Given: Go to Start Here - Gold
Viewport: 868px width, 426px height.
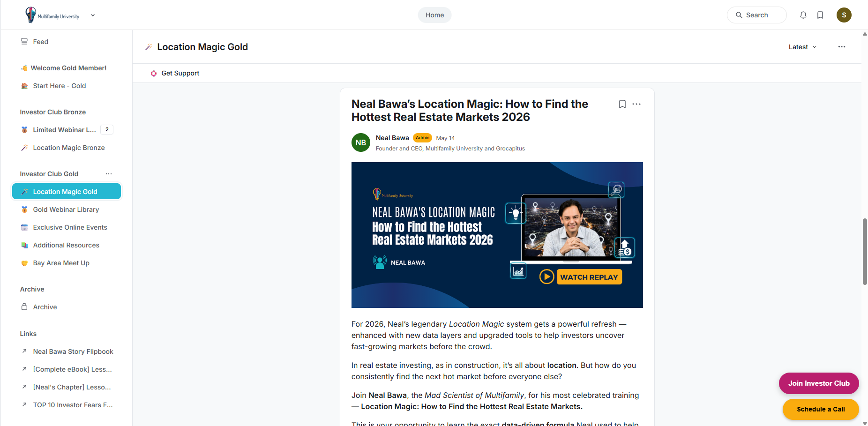Looking at the screenshot, I should coord(66,86).
